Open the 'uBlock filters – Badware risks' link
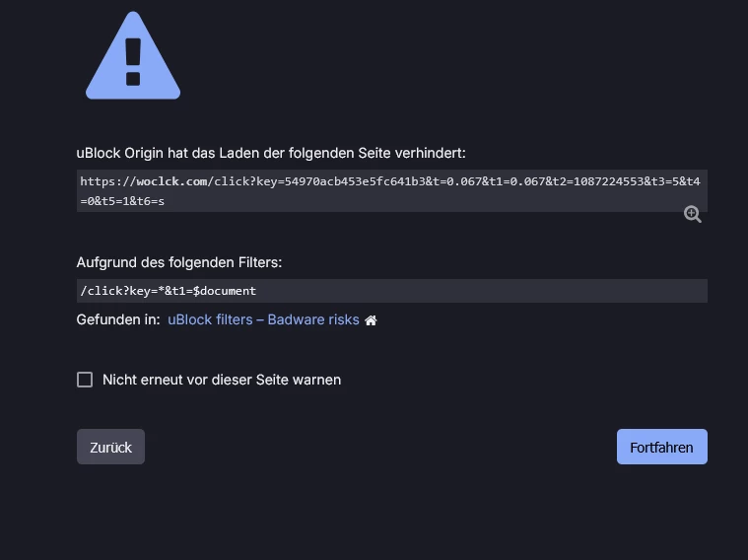 tap(263, 320)
